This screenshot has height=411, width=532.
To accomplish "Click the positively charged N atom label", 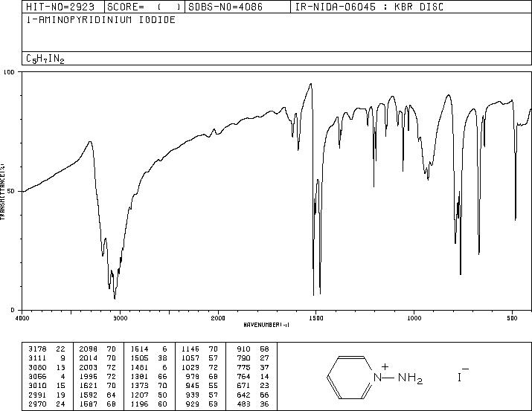I will (378, 378).
